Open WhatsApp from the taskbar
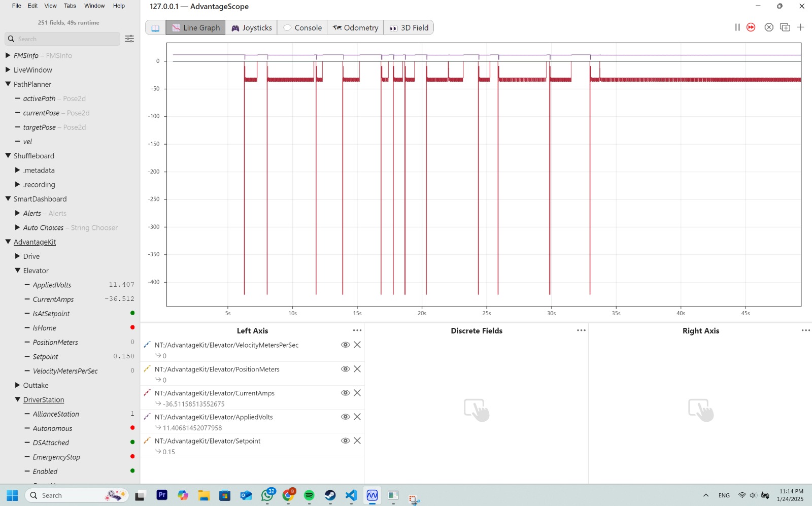This screenshot has width=812, height=506. pos(267,495)
